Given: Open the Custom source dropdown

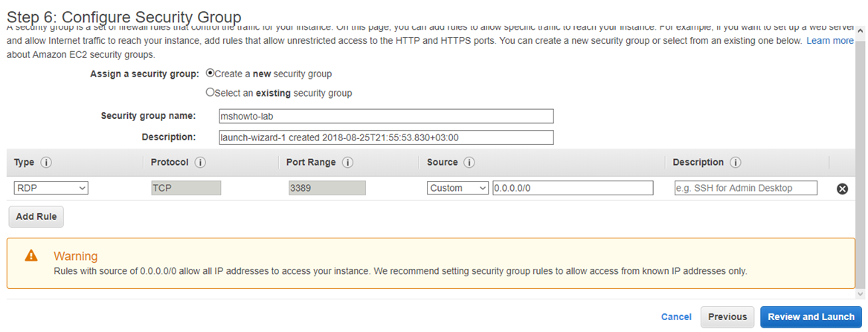Looking at the screenshot, I should (x=457, y=188).
